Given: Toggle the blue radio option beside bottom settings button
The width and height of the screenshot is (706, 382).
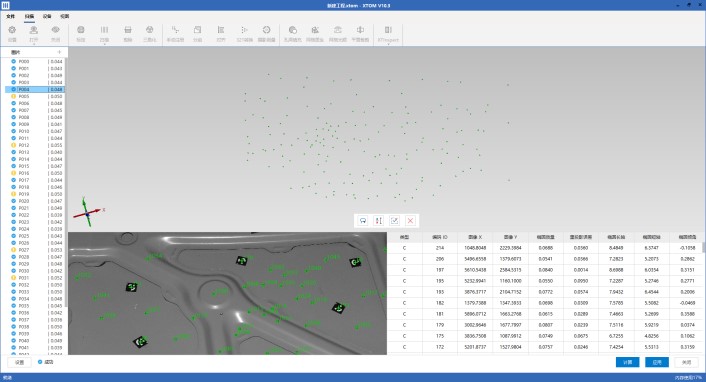Looking at the screenshot, I should coord(40,362).
